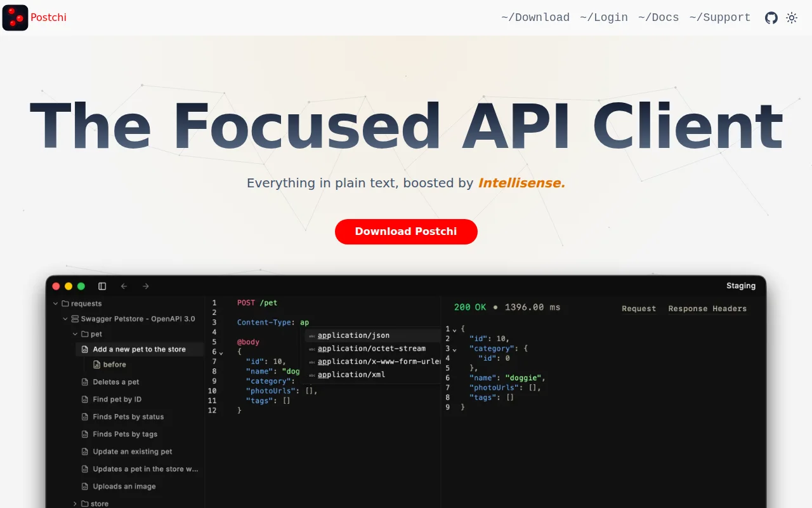Select 'Deletes a pet' request
The height and width of the screenshot is (508, 812).
click(x=115, y=382)
